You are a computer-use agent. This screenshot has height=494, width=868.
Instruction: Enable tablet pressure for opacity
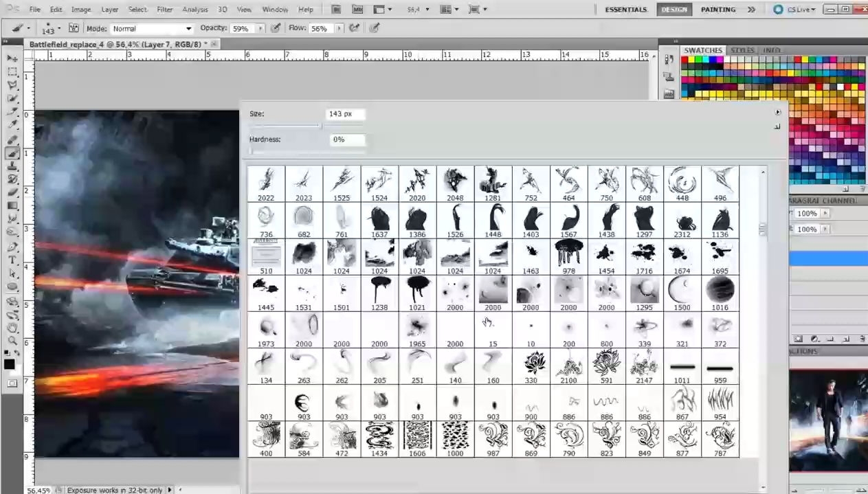(x=276, y=28)
